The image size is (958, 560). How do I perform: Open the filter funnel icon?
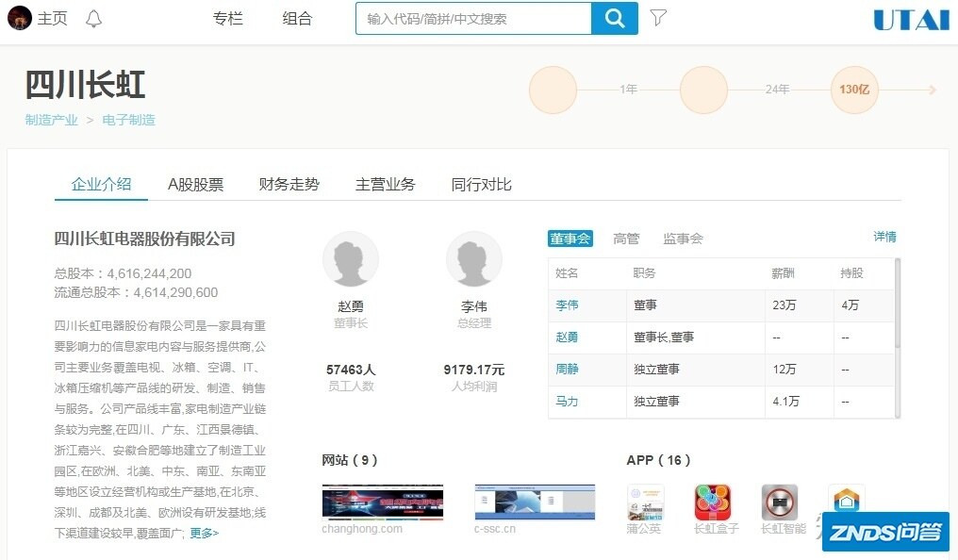click(658, 18)
